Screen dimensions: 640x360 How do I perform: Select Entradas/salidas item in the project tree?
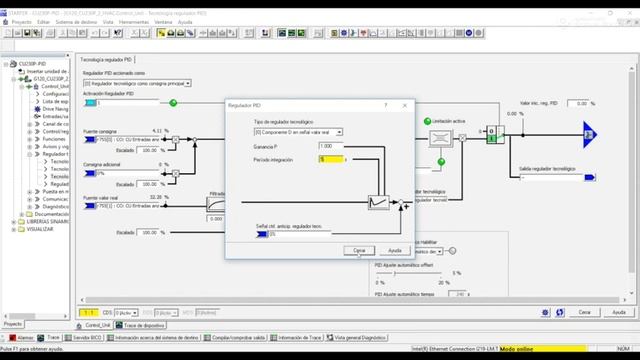pyautogui.click(x=56, y=116)
